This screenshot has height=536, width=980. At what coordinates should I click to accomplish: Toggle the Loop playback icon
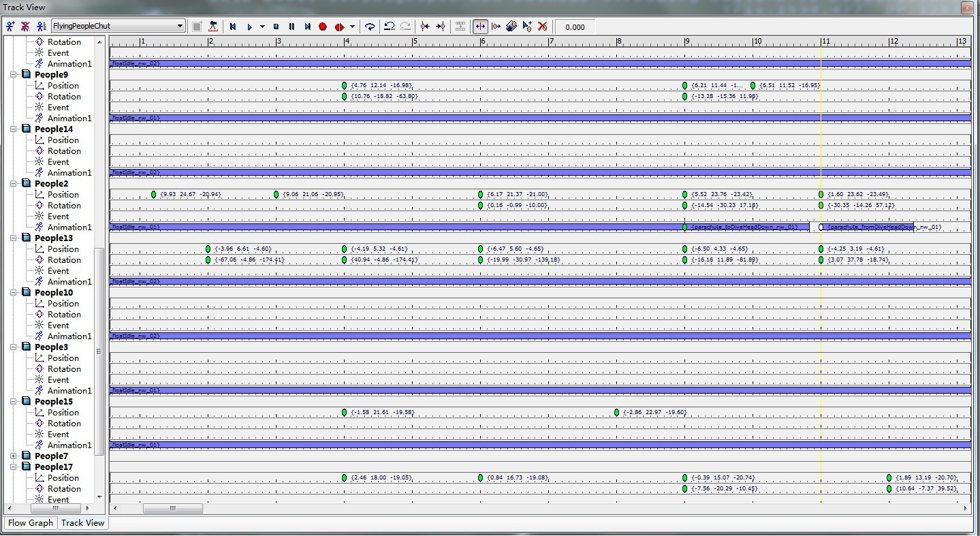click(x=369, y=27)
